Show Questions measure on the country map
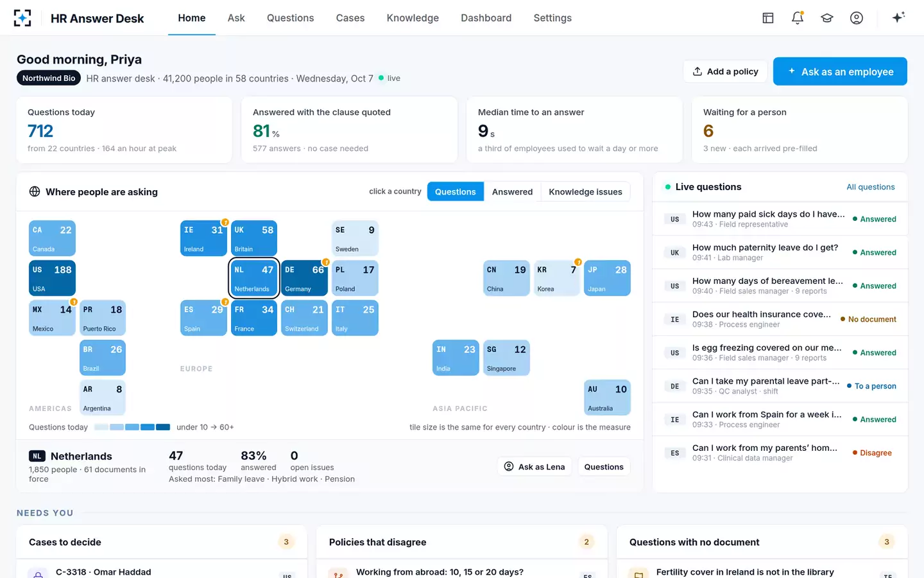The image size is (924, 578). (x=456, y=191)
